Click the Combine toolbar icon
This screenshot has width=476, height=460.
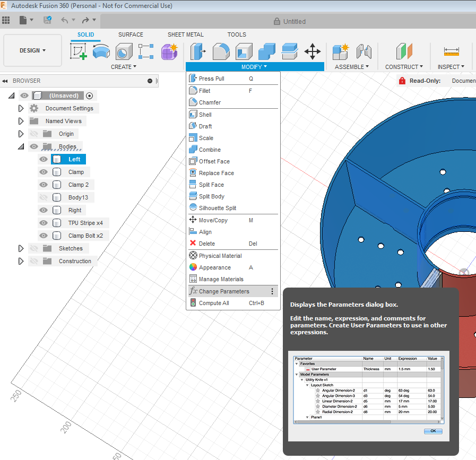[267, 51]
